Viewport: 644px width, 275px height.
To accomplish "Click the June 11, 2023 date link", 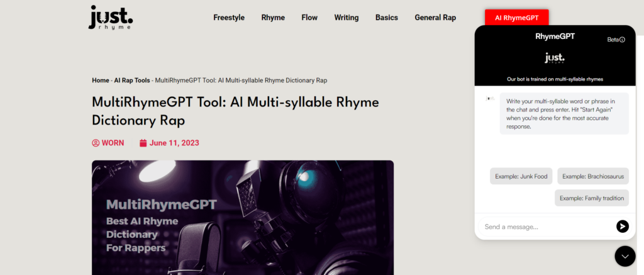I will point(174,143).
